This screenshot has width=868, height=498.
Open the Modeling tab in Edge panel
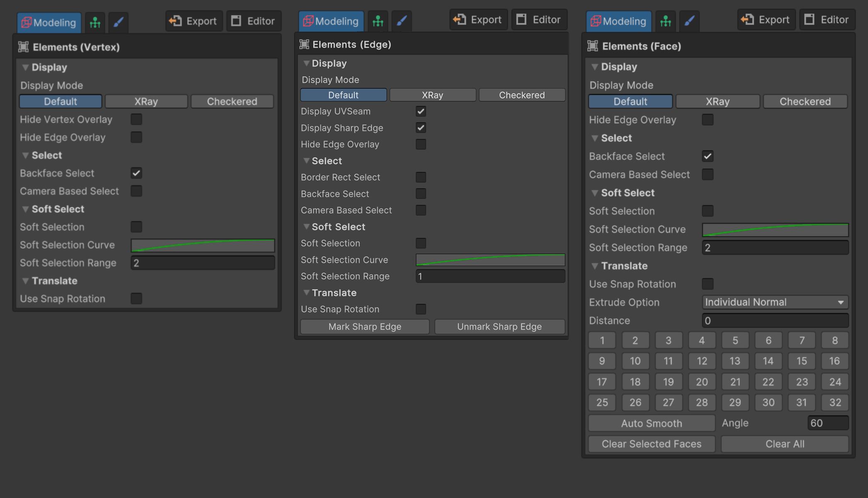point(331,21)
